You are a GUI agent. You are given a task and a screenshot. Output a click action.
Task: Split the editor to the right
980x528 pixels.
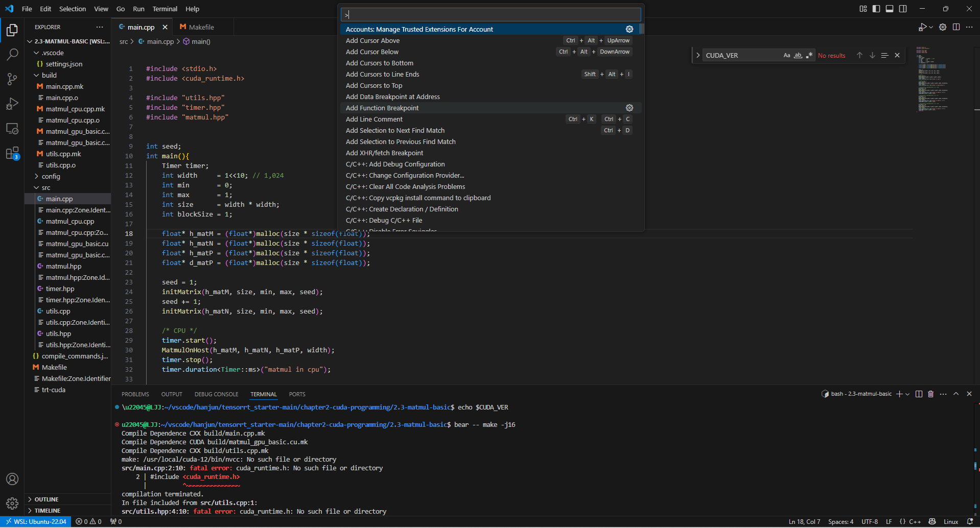[x=956, y=27]
